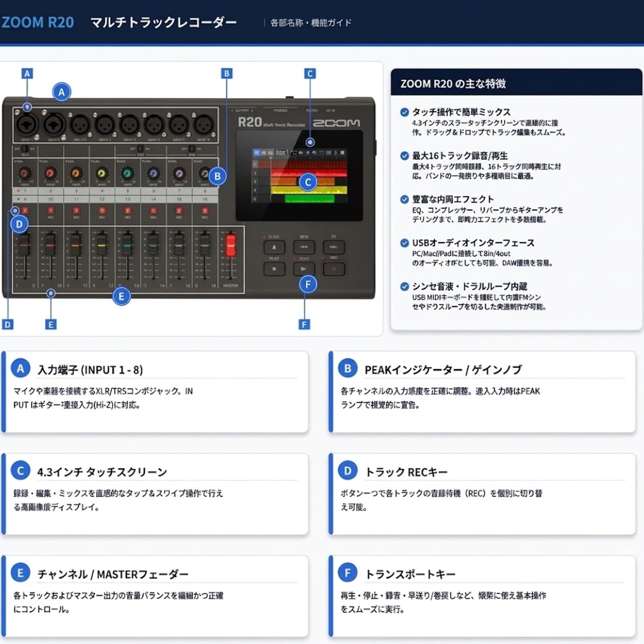644x644 pixels.
Task: Click the checkmark beside 豊富な内蔵エフェクト
Action: [404, 199]
